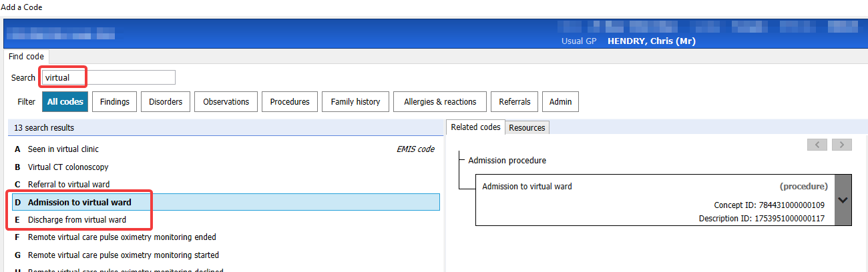Select the All codes filter

(65, 102)
